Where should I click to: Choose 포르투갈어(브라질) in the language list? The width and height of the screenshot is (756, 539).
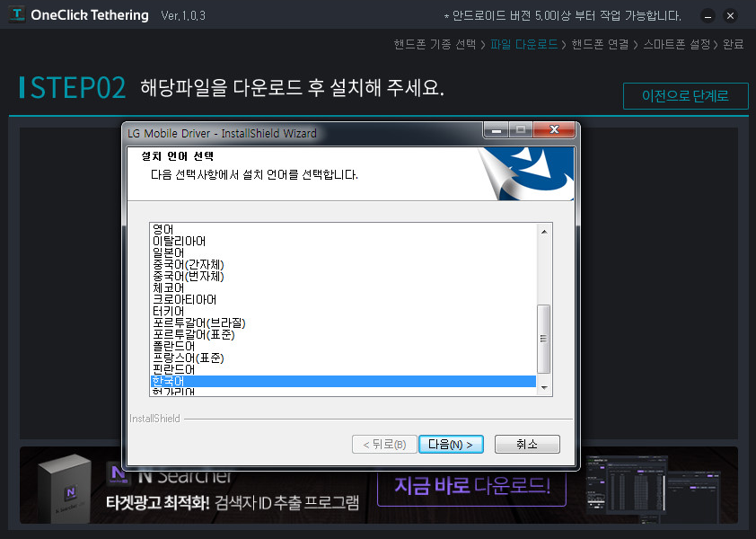[343, 323]
